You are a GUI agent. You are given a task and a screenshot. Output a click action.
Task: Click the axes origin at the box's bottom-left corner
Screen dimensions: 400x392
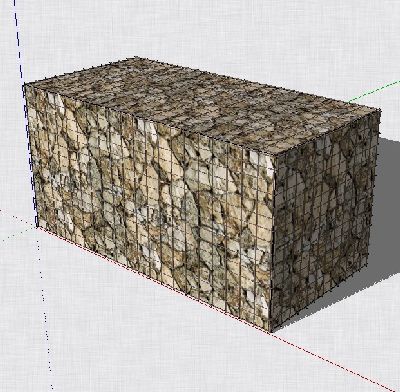pyautogui.click(x=37, y=227)
